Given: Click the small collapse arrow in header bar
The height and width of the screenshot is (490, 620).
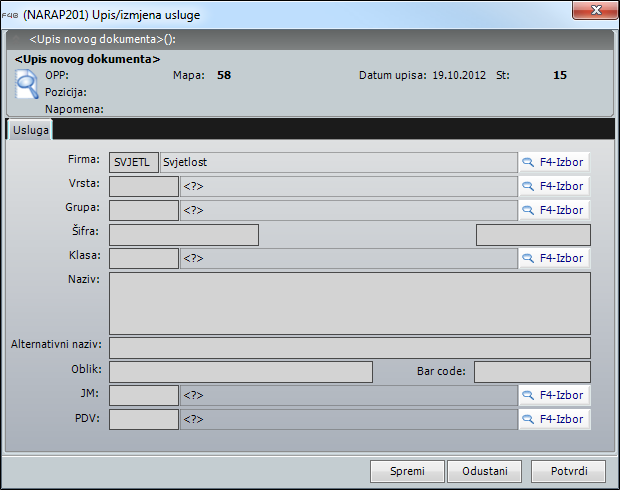Looking at the screenshot, I should point(16,39).
